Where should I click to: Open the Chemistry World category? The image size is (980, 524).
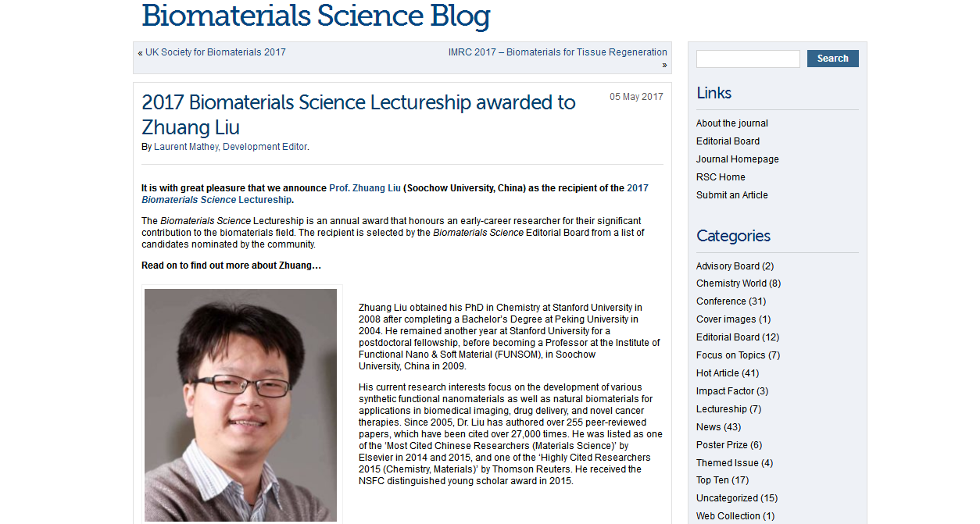[x=731, y=283]
